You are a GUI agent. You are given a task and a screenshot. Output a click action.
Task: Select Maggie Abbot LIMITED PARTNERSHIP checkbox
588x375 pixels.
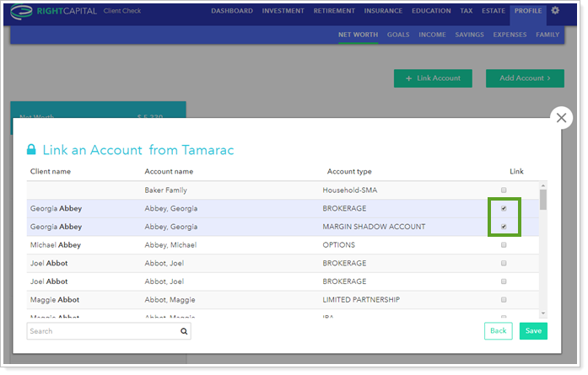[504, 300]
